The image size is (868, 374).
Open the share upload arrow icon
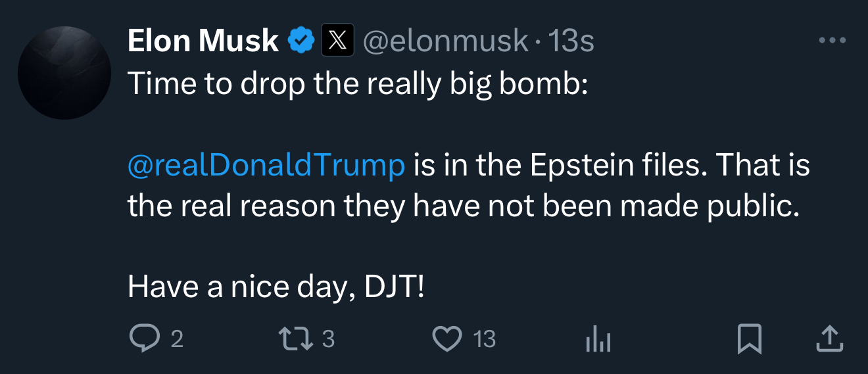click(x=829, y=339)
